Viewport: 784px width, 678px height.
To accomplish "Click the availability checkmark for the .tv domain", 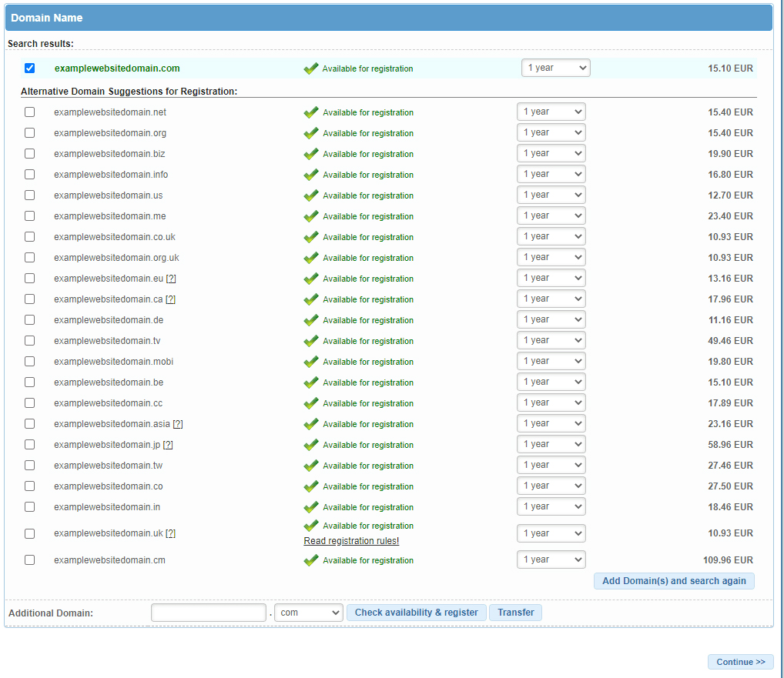I will pos(311,341).
